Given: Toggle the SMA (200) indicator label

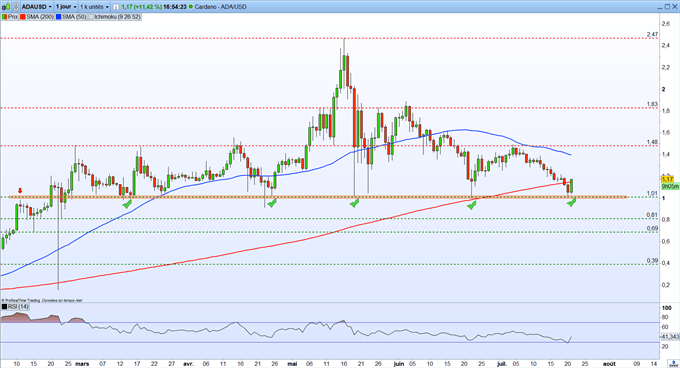Looking at the screenshot, I should coord(37,17).
